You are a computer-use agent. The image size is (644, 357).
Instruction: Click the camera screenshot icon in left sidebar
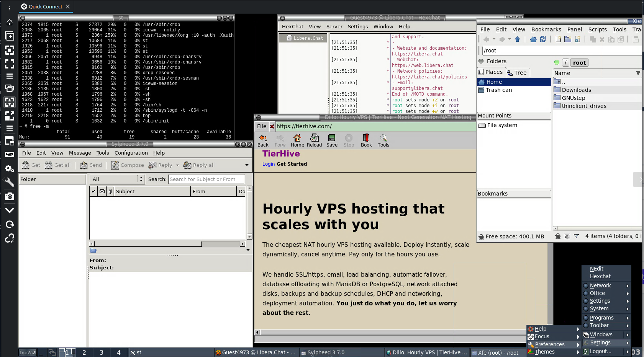pyautogui.click(x=10, y=197)
